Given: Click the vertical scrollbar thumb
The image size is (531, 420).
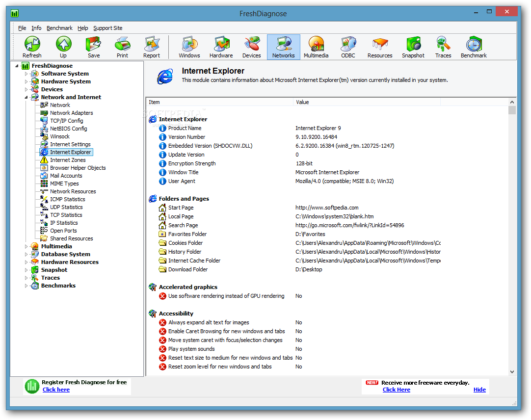Looking at the screenshot, I should 512,110.
